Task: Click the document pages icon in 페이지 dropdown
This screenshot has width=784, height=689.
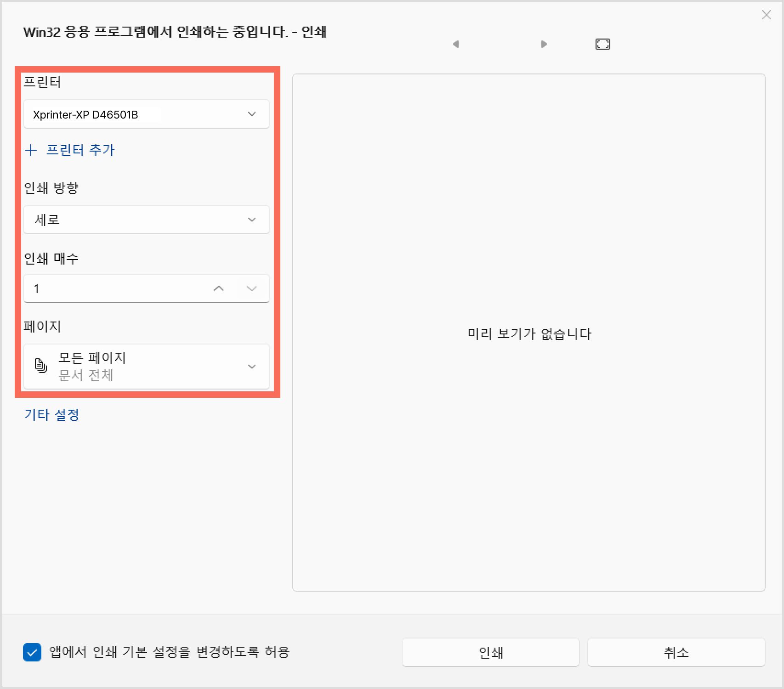Action: tap(41, 366)
